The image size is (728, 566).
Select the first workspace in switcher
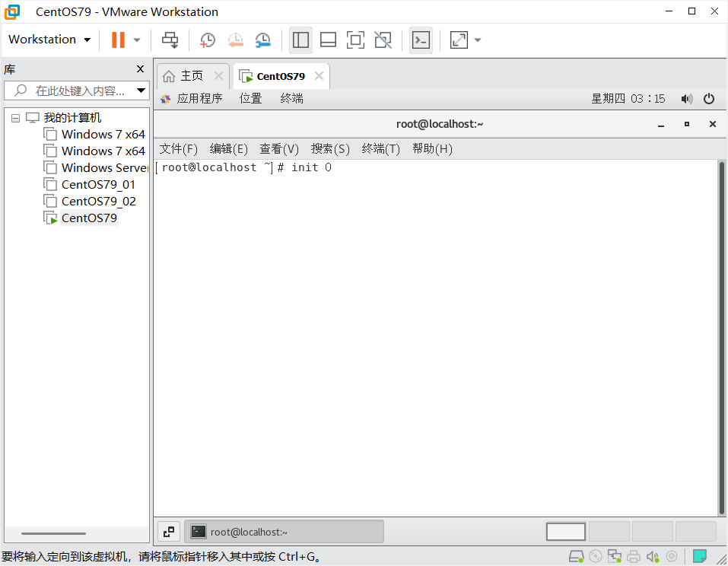pos(565,532)
